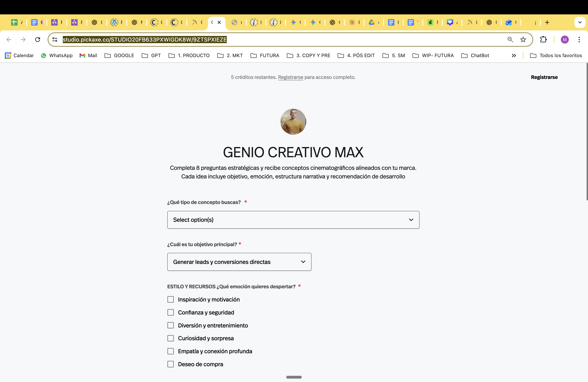
Task: Check Inspiración y motivación
Action: [170, 299]
